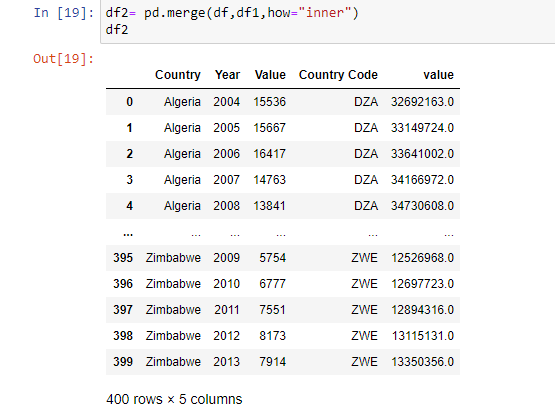Click the DZA code in the 2008 row
This screenshot has width=555, height=414.
366,206
